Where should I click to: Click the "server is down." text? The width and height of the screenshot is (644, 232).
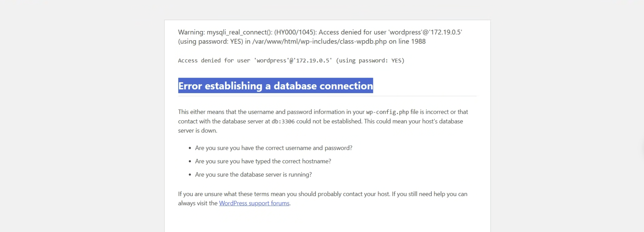[x=197, y=131]
